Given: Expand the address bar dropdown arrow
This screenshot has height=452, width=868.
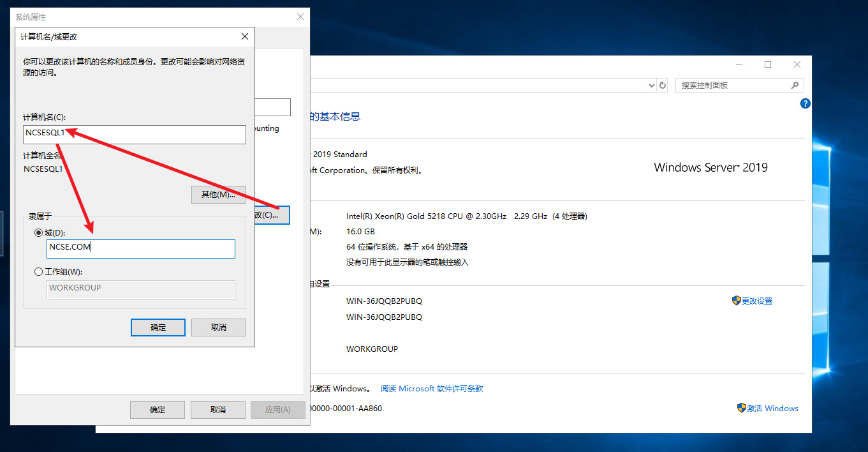Looking at the screenshot, I should (x=651, y=86).
